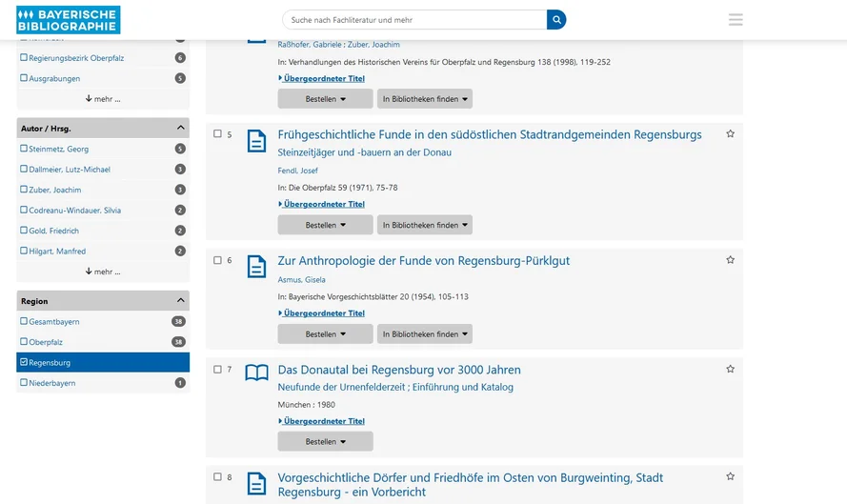Check the Niederbayern region filter
The image size is (847, 504).
pyautogui.click(x=24, y=382)
